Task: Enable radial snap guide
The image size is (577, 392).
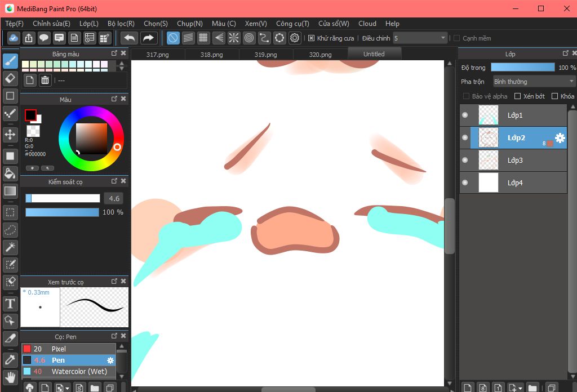Action: pyautogui.click(x=234, y=38)
